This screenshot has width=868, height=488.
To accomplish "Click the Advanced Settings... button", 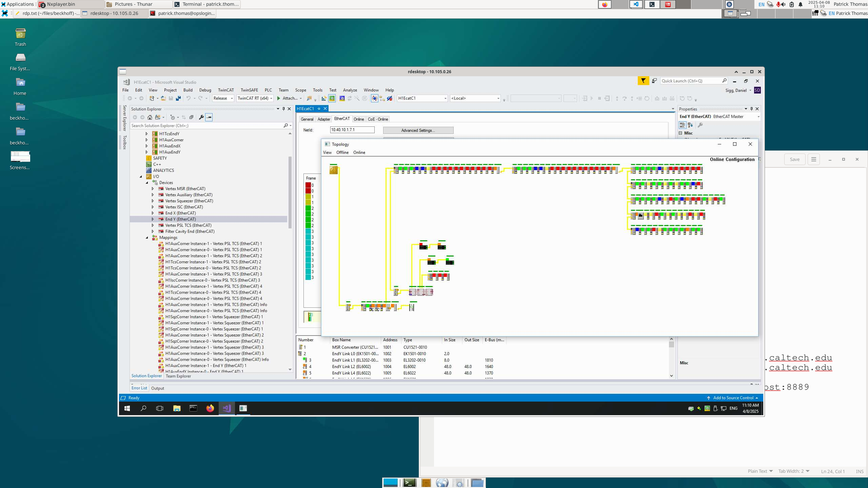I will (x=418, y=130).
